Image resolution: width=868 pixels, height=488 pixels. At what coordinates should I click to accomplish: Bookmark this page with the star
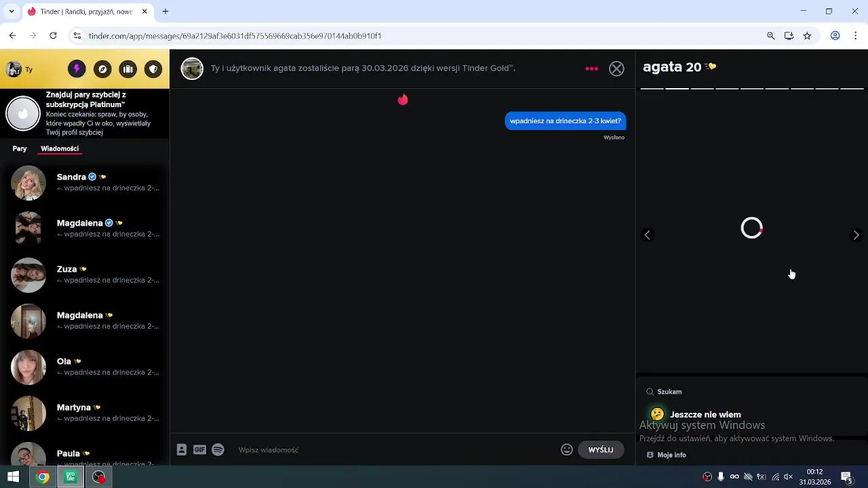pyautogui.click(x=807, y=36)
